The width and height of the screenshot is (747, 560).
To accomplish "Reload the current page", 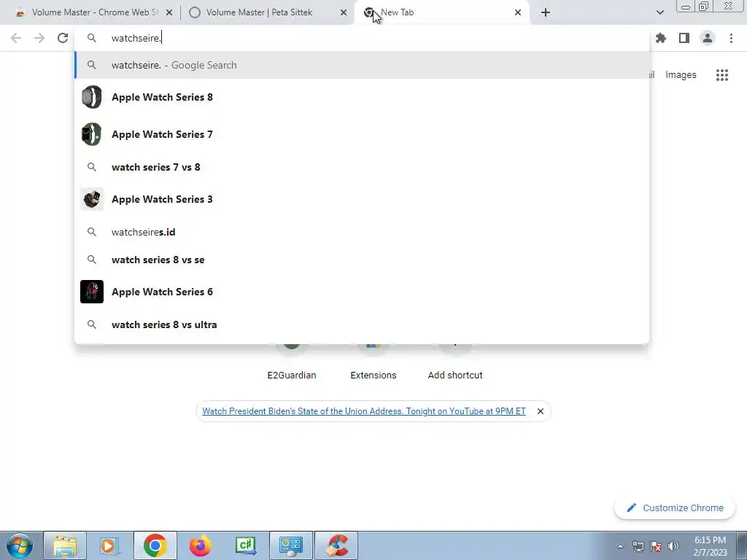I will tap(63, 38).
